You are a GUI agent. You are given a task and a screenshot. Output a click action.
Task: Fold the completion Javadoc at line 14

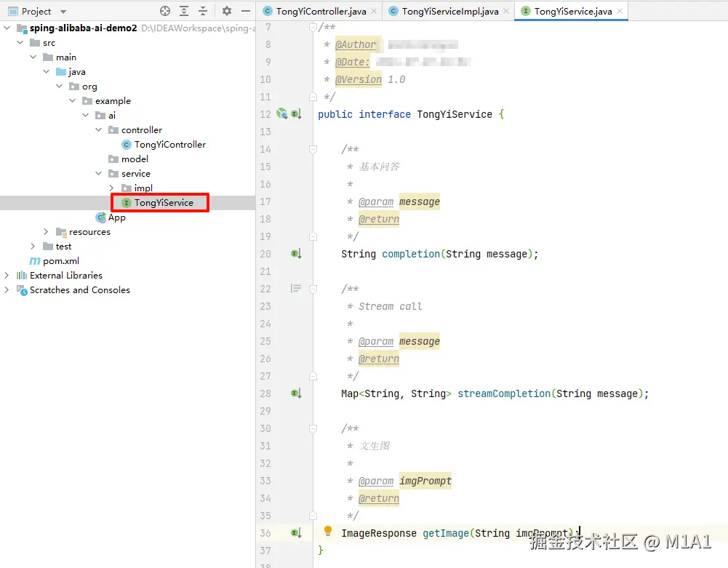313,149
